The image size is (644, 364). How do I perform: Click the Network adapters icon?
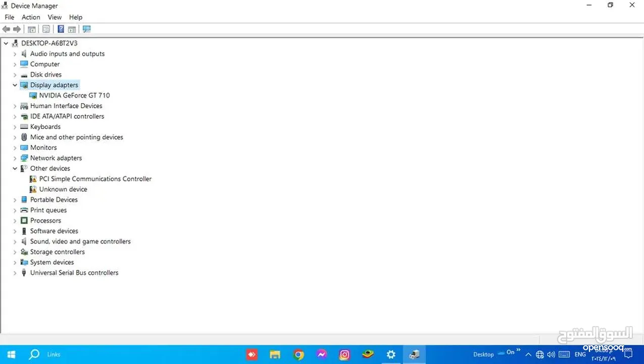tap(24, 158)
